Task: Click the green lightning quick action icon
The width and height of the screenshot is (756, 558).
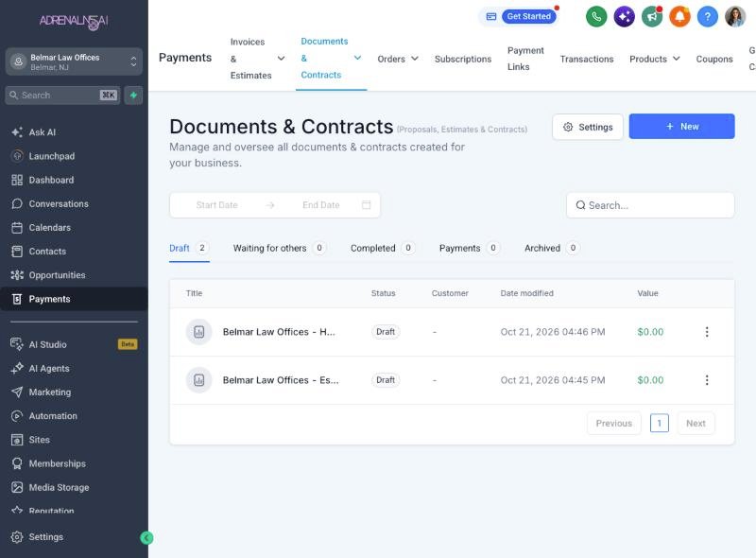Action: 133,96
